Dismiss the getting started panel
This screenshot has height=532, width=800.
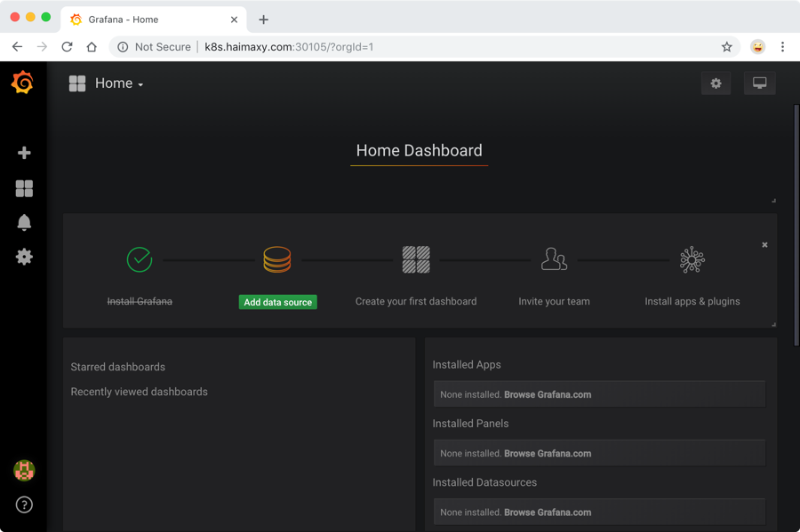[x=764, y=244]
